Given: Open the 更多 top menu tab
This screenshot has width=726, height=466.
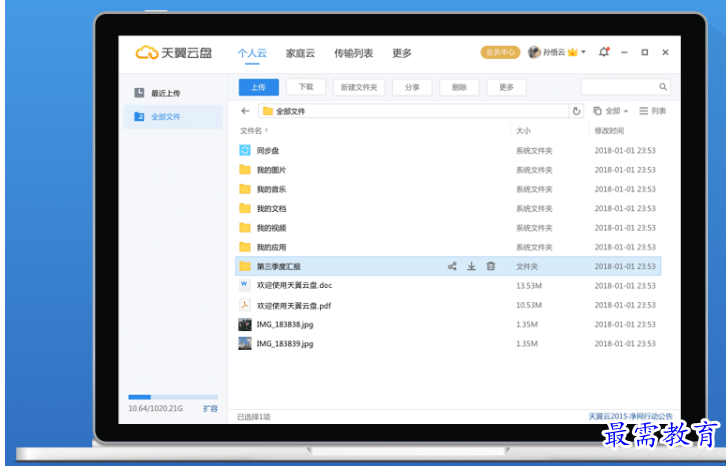Looking at the screenshot, I should pos(401,53).
